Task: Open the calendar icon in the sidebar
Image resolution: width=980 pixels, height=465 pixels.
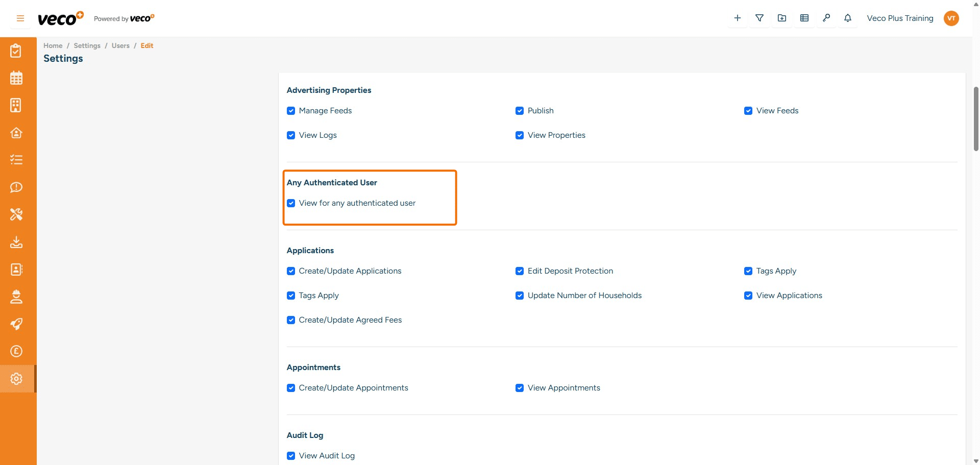Action: 16,78
